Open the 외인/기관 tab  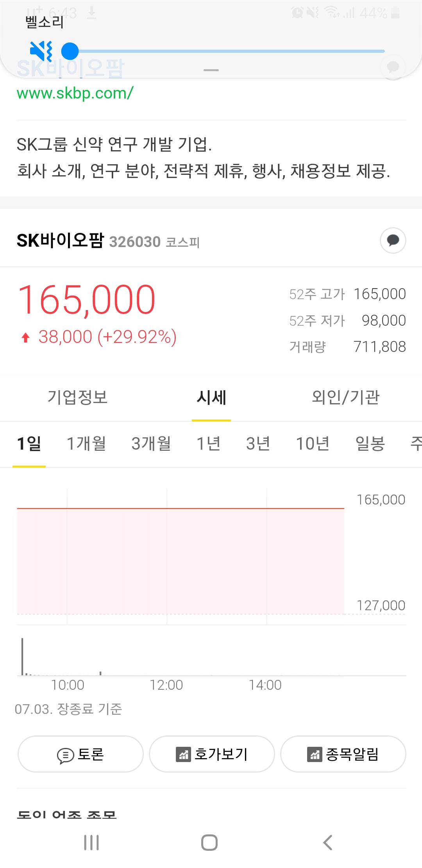click(345, 397)
